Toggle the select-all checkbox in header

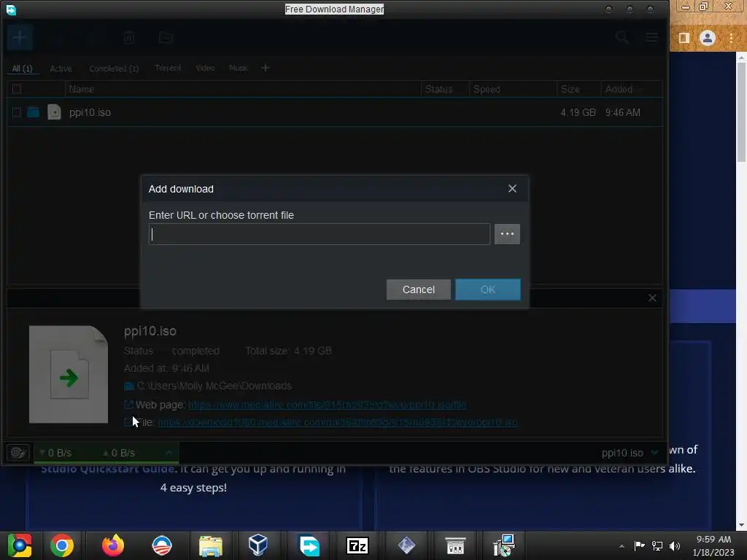coord(17,89)
